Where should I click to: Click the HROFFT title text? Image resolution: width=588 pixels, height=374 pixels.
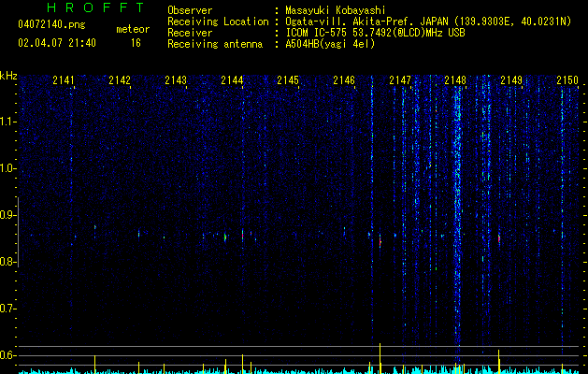[95, 7]
